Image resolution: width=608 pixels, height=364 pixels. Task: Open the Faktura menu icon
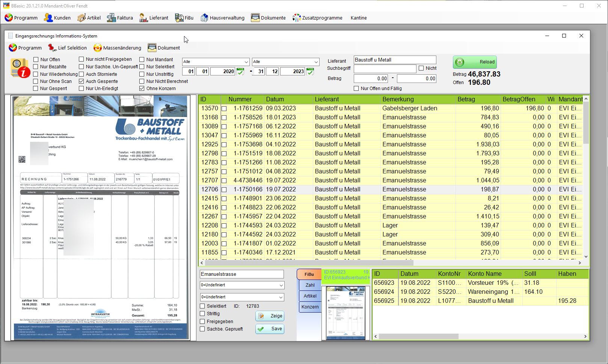pos(111,18)
